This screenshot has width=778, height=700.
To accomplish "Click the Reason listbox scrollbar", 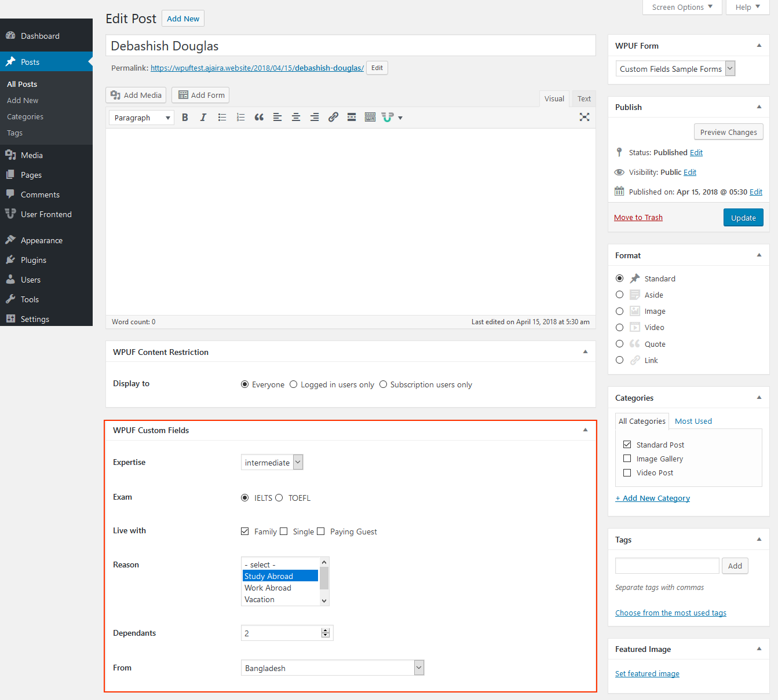I will [x=324, y=581].
